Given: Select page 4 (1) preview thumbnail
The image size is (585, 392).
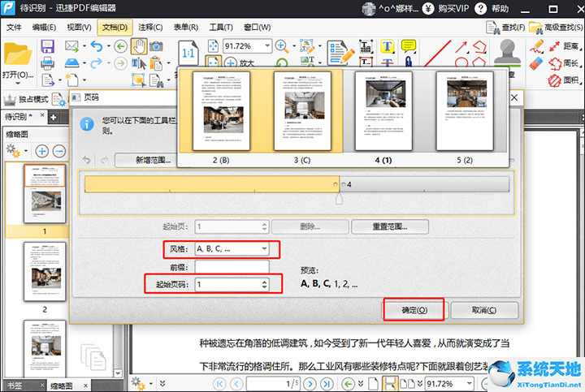Looking at the screenshot, I should [x=383, y=111].
